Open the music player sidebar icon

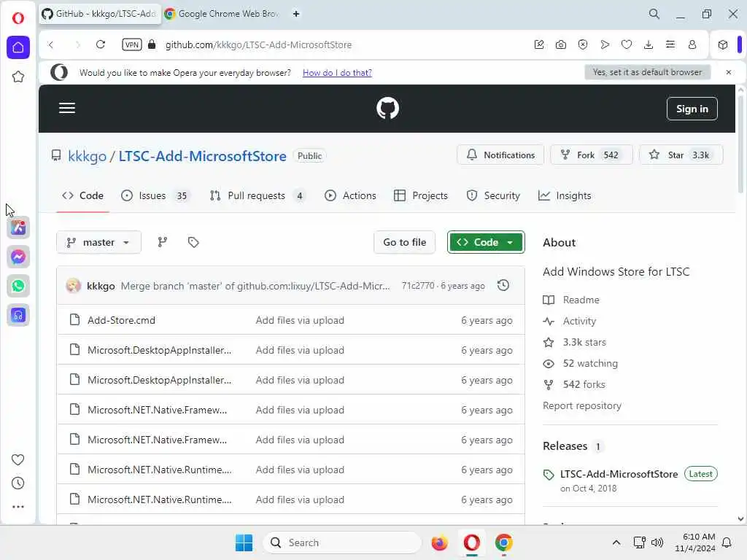(18, 315)
